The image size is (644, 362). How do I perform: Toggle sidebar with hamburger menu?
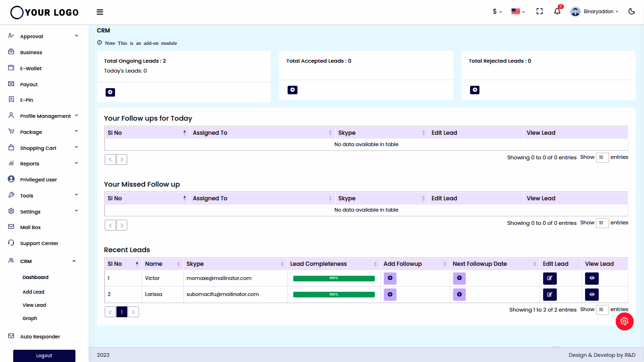(x=100, y=12)
